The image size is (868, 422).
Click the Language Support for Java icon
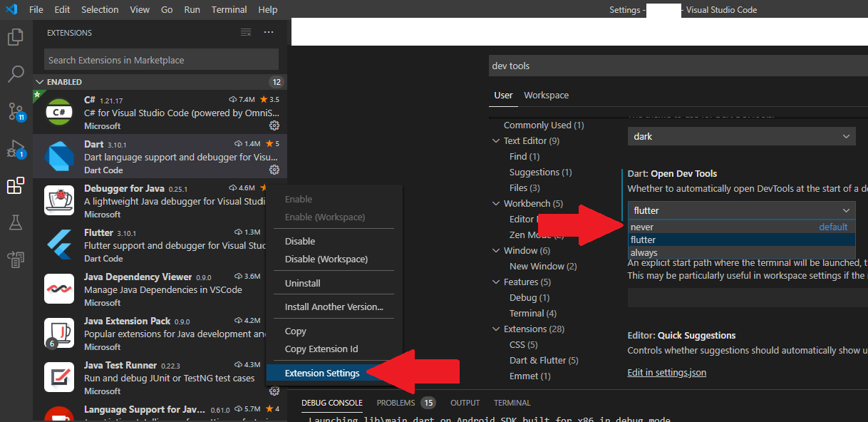(60, 414)
